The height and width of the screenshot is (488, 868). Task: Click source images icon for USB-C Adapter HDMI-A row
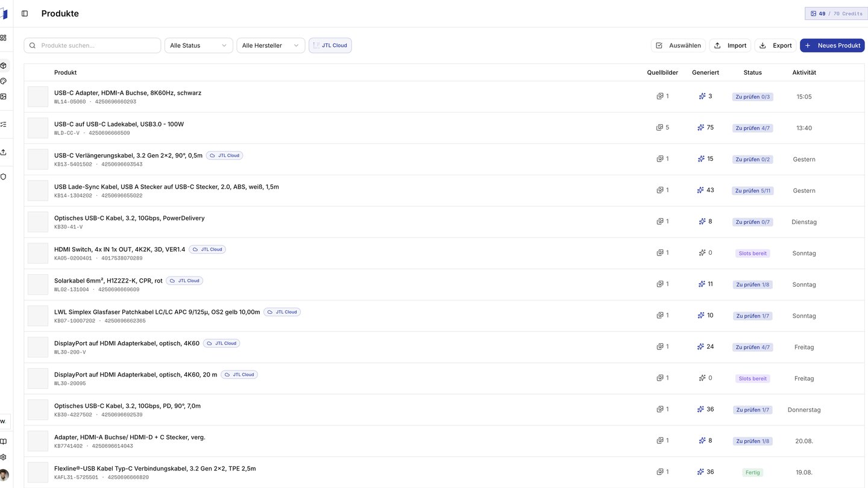660,96
